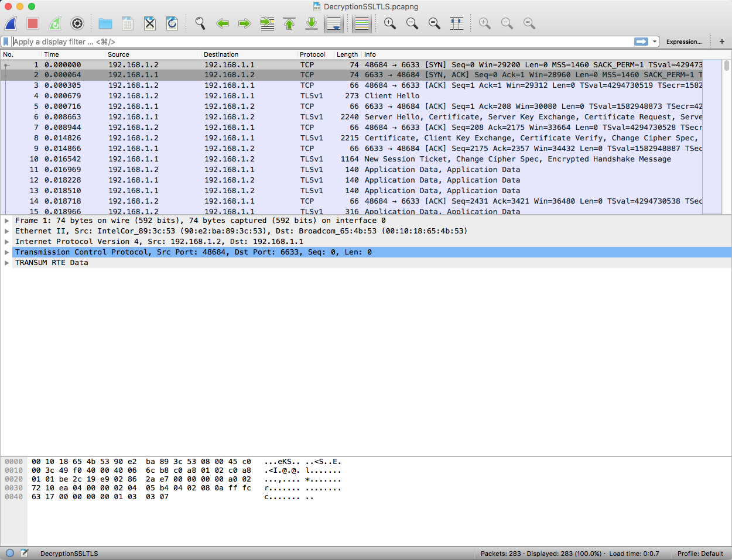The width and height of the screenshot is (732, 560).
Task: Toggle packet list colorization
Action: tap(361, 23)
